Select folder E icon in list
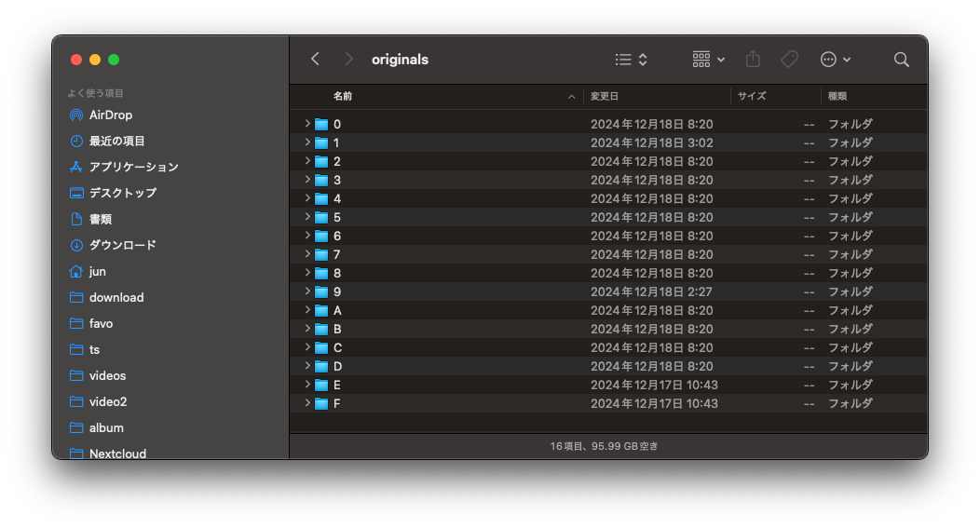The image size is (980, 528). pos(321,385)
